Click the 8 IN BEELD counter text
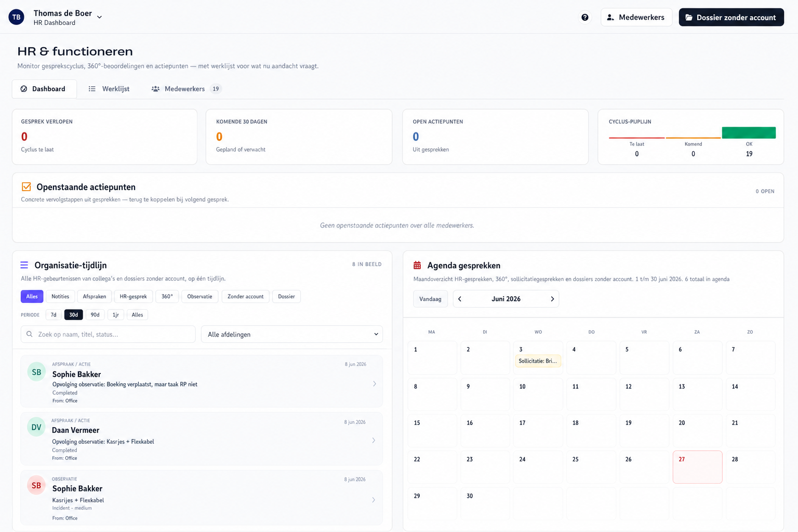The width and height of the screenshot is (798, 532). (x=367, y=264)
